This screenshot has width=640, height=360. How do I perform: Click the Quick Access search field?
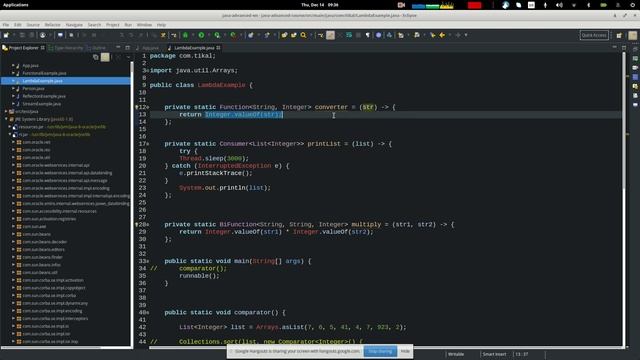tap(594, 36)
